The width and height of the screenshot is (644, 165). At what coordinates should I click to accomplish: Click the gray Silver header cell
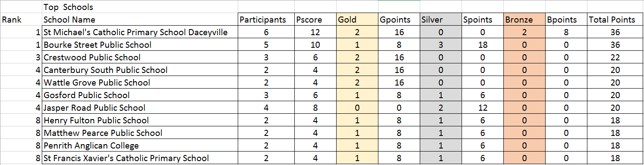click(441, 20)
